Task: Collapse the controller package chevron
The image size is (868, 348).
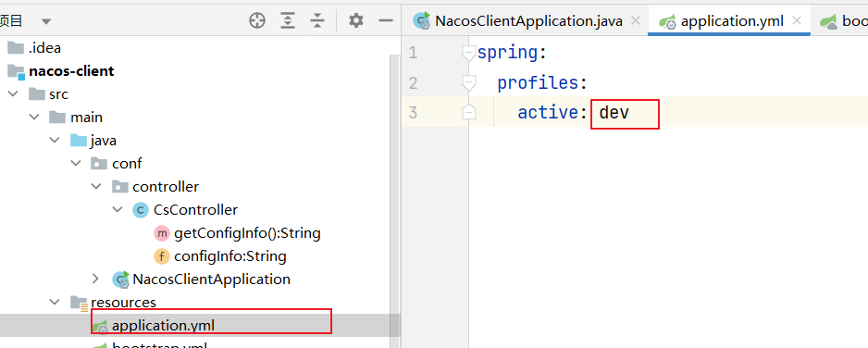Action: coord(96,186)
